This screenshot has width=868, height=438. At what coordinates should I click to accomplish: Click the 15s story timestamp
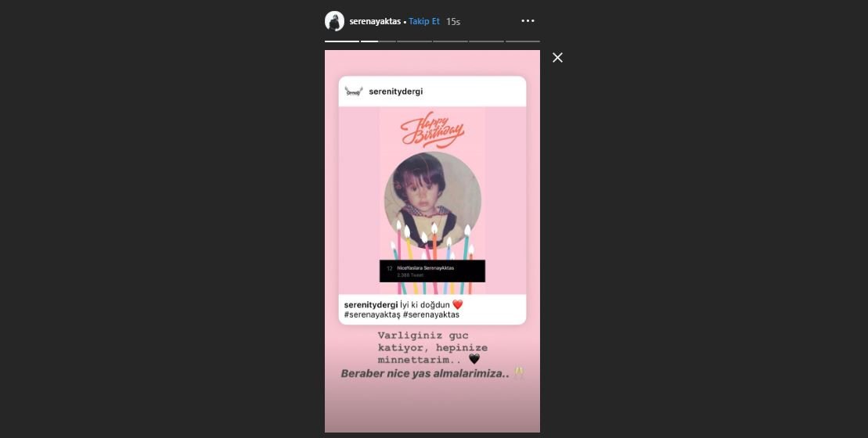tap(453, 22)
